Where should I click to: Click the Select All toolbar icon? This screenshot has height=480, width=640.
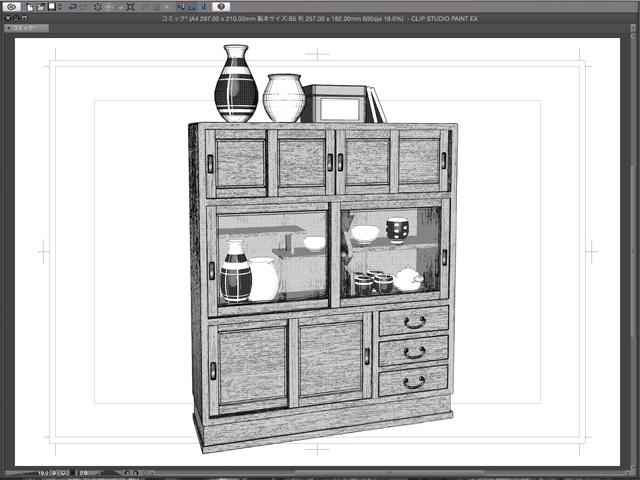(x=145, y=7)
